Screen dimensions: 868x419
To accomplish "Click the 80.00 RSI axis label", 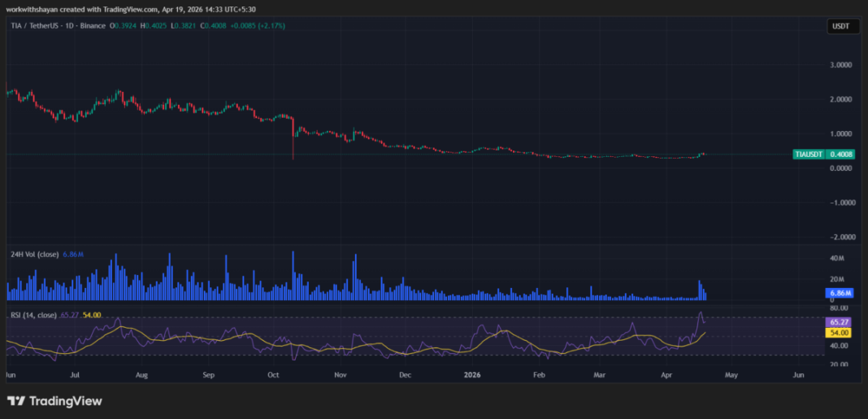I will click(x=838, y=308).
